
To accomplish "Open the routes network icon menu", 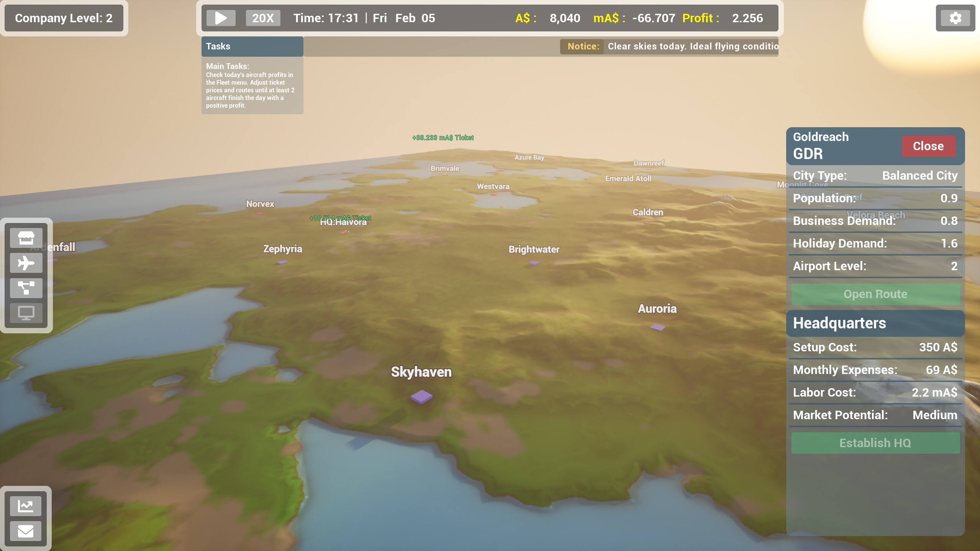I will (26, 288).
